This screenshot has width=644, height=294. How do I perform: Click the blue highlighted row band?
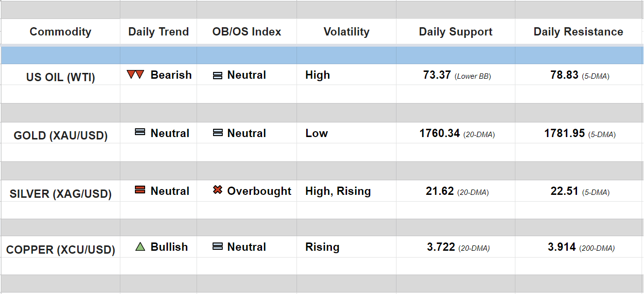(322, 55)
